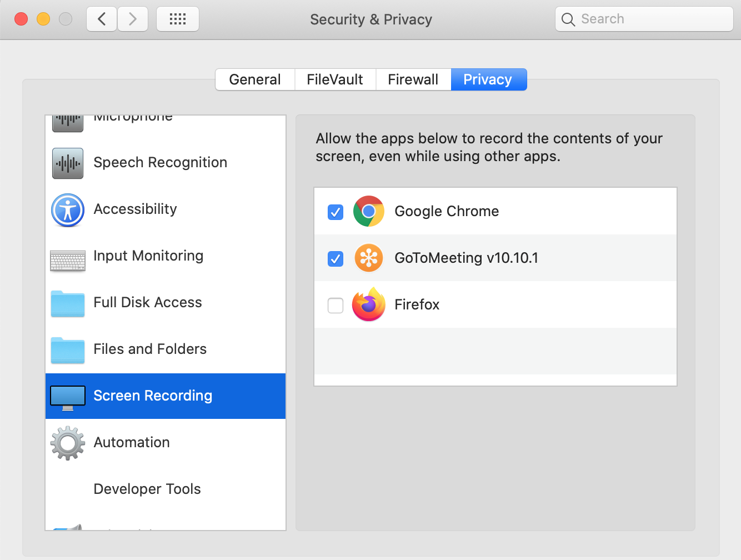741x560 pixels.
Task: Go forward with the right arrow button
Action: point(133,19)
